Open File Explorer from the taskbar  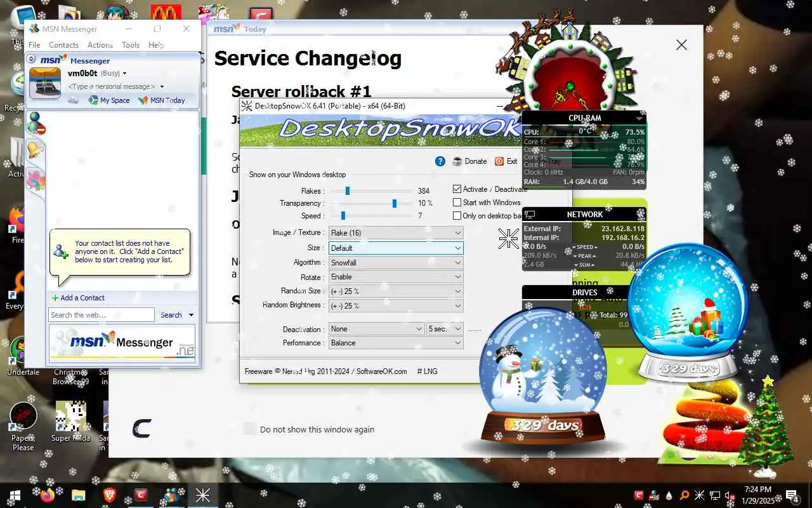(78, 495)
